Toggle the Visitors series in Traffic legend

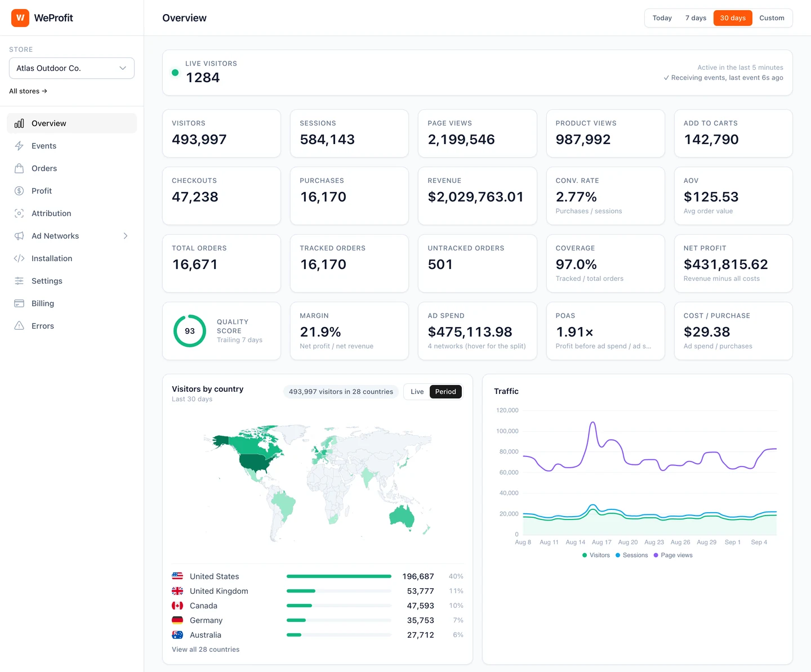tap(596, 555)
